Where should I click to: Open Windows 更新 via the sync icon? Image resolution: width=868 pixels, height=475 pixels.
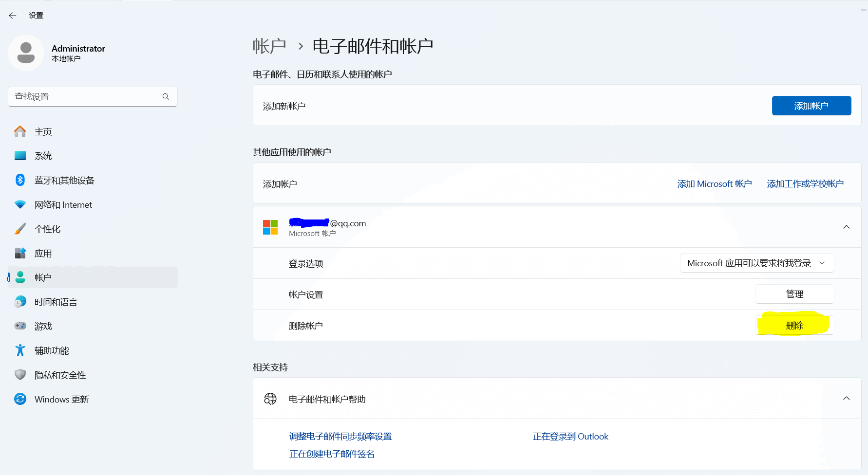[x=20, y=399]
